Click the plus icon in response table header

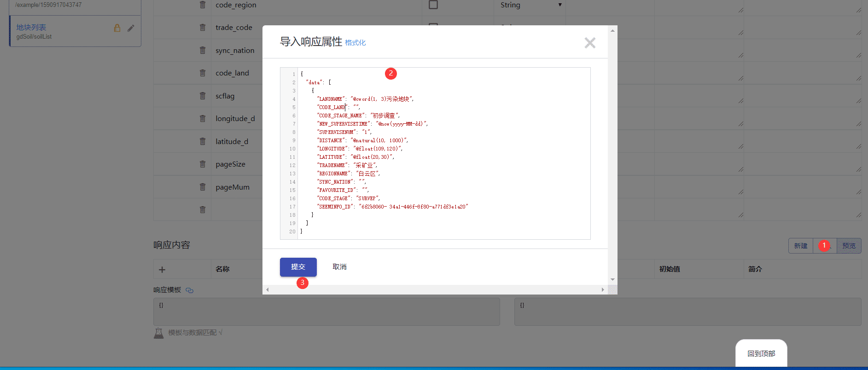coord(162,270)
